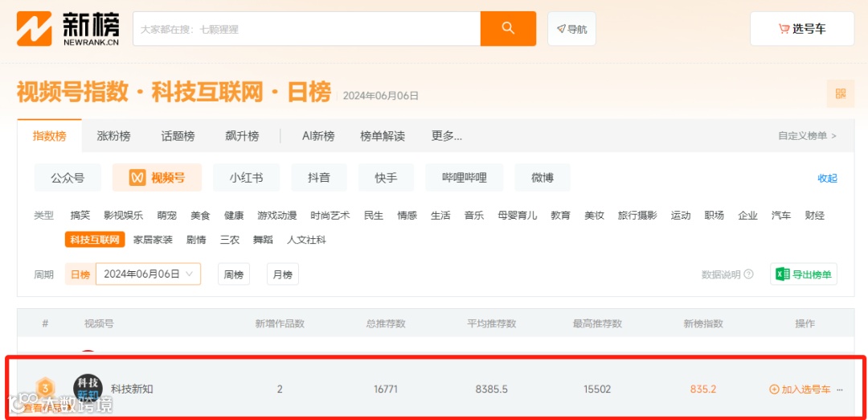
Task: Filter by 运动 category
Action: point(681,216)
